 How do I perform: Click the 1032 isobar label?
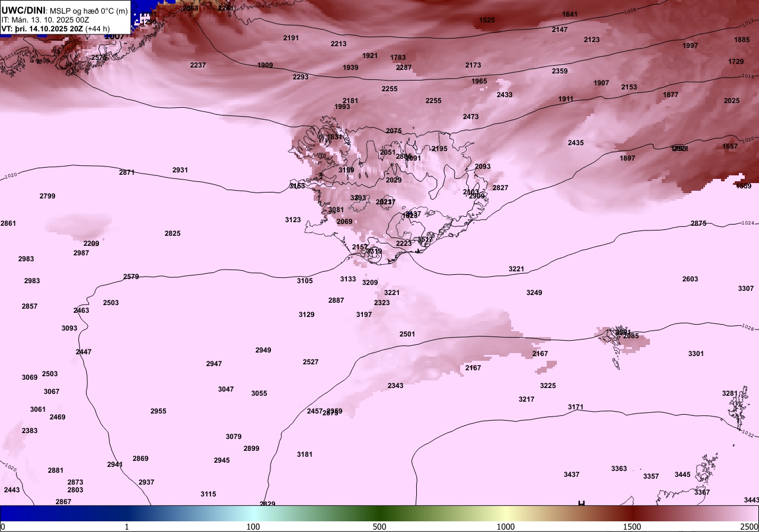click(747, 434)
